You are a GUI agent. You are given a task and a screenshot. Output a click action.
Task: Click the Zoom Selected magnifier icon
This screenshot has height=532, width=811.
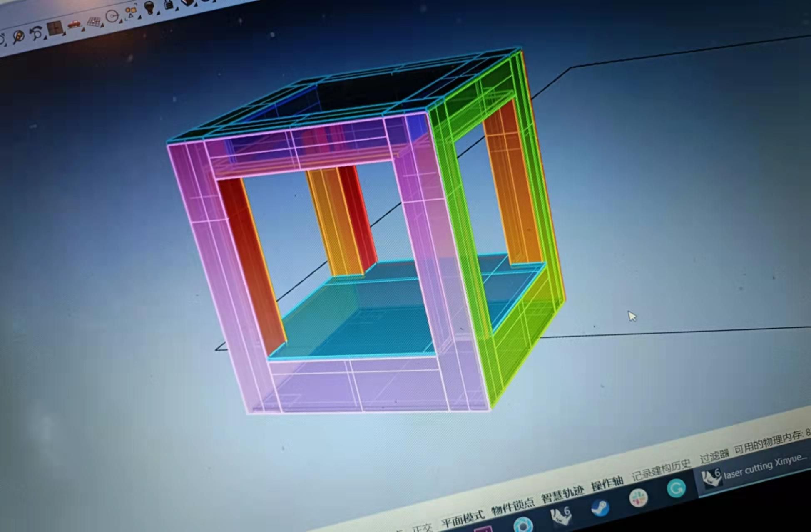click(x=18, y=37)
